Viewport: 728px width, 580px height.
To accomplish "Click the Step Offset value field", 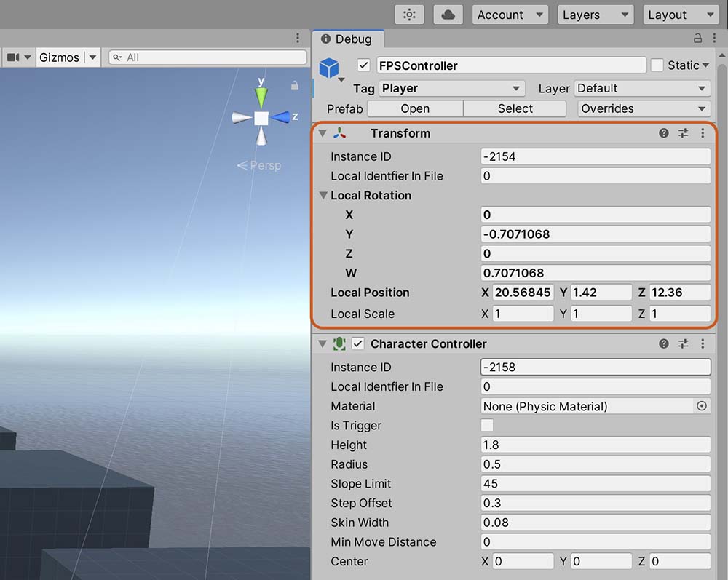I will 596,503.
